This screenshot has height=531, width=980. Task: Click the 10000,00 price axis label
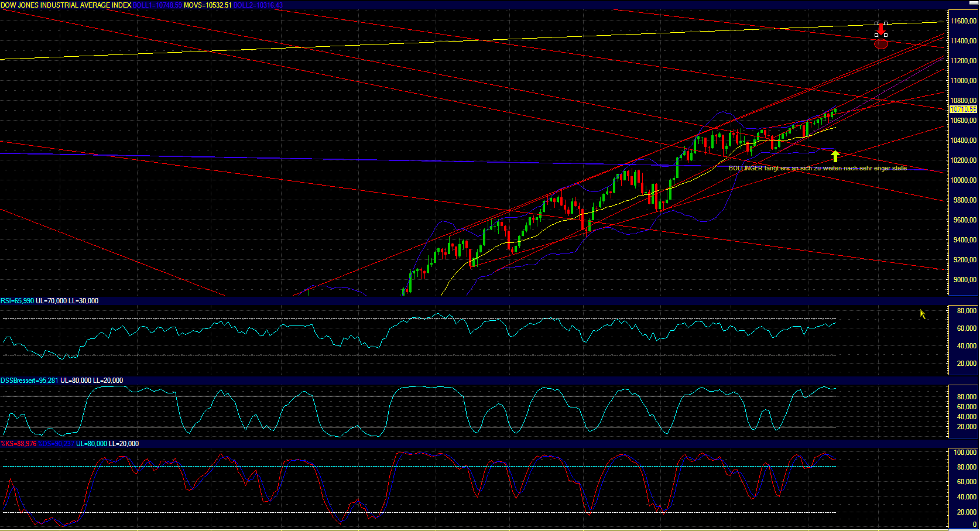click(x=964, y=180)
